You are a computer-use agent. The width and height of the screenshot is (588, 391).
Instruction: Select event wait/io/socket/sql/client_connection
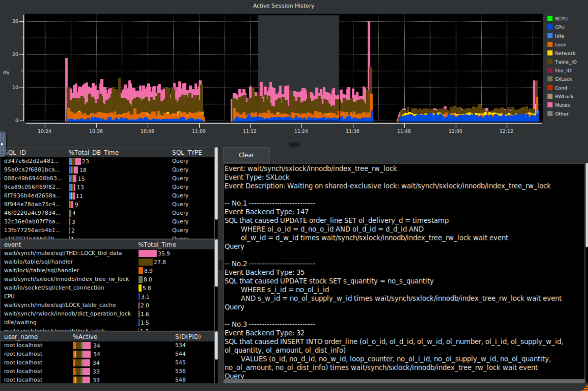pos(107,288)
